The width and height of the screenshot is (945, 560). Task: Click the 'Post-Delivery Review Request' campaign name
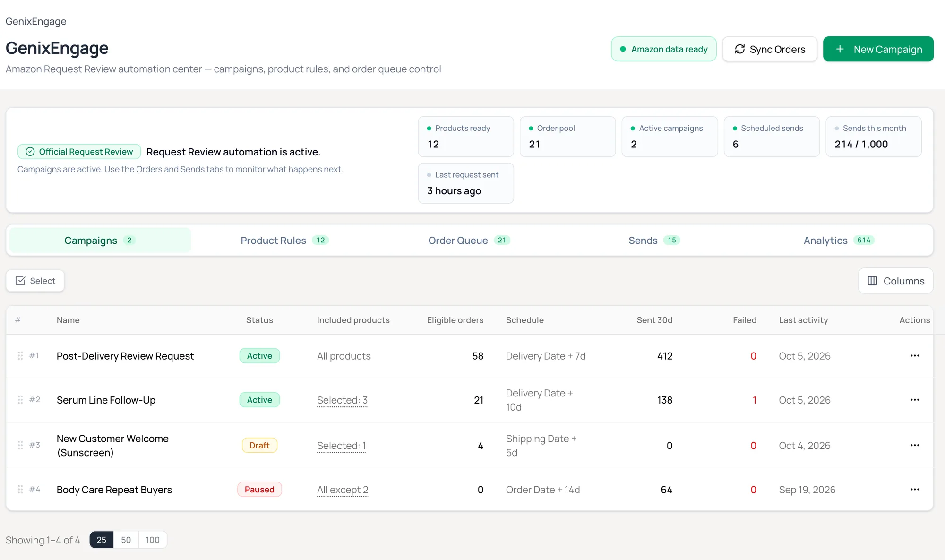(x=125, y=356)
